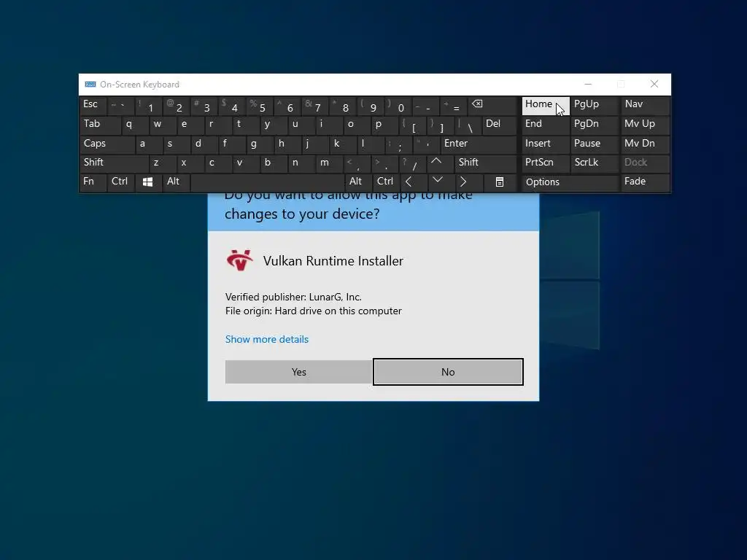Click the tilde backtick key

[x=120, y=105]
